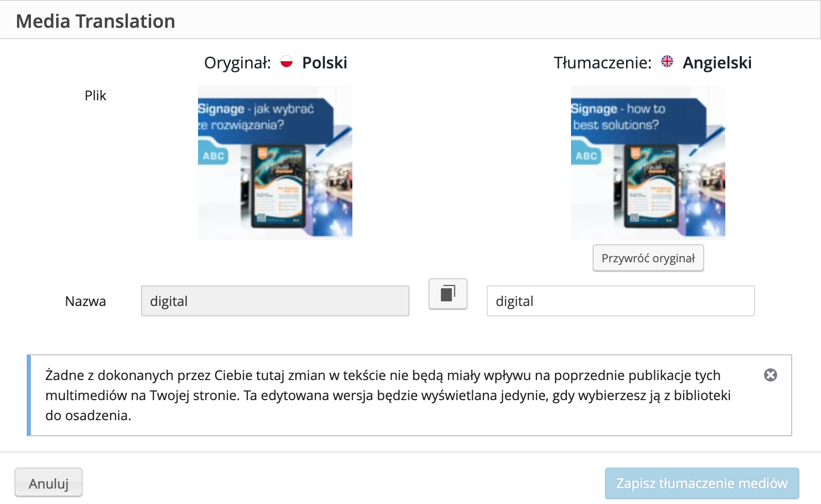Select the Polski language label
821x504 pixels.
point(325,63)
